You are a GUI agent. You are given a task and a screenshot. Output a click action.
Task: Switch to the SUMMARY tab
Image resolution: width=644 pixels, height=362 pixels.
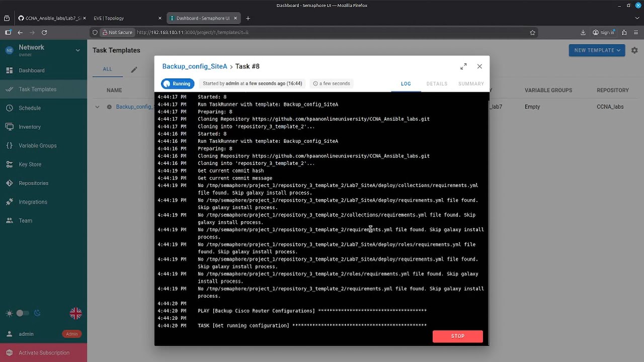(x=471, y=84)
